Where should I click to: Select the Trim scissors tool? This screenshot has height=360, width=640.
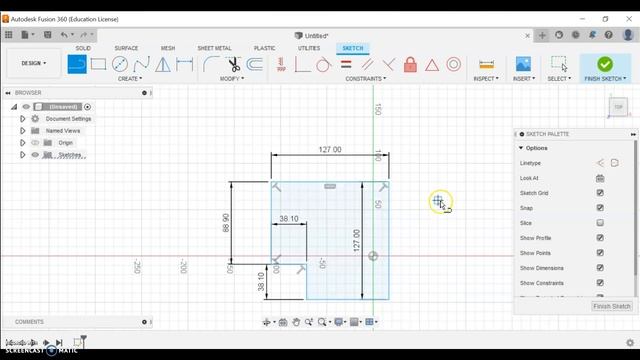233,64
